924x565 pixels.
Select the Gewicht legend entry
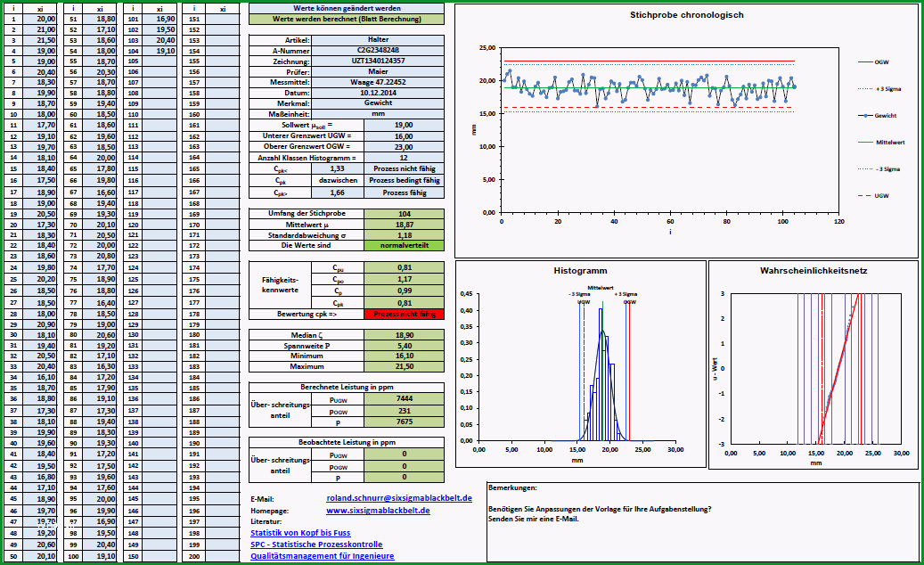878,116
